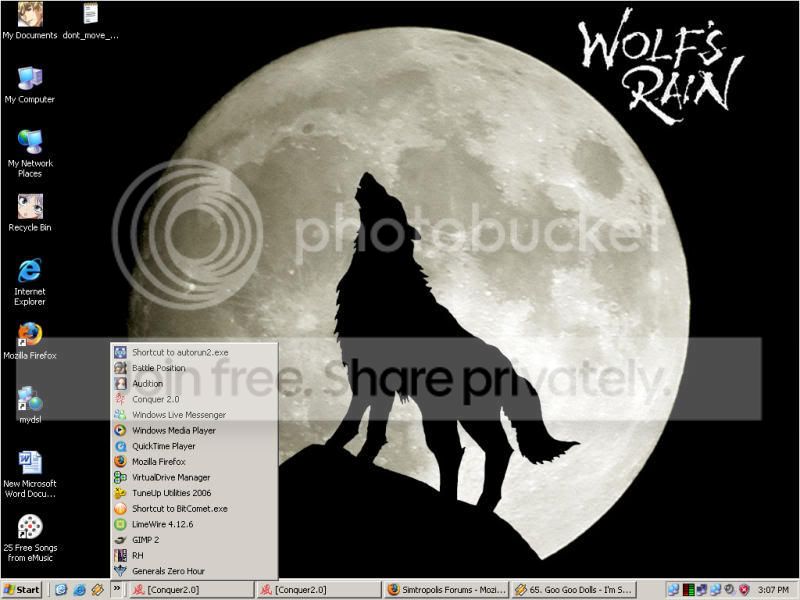Select the Mozilla Firefox desktop shortcut
Screen dimensions: 800x600
[x=30, y=341]
